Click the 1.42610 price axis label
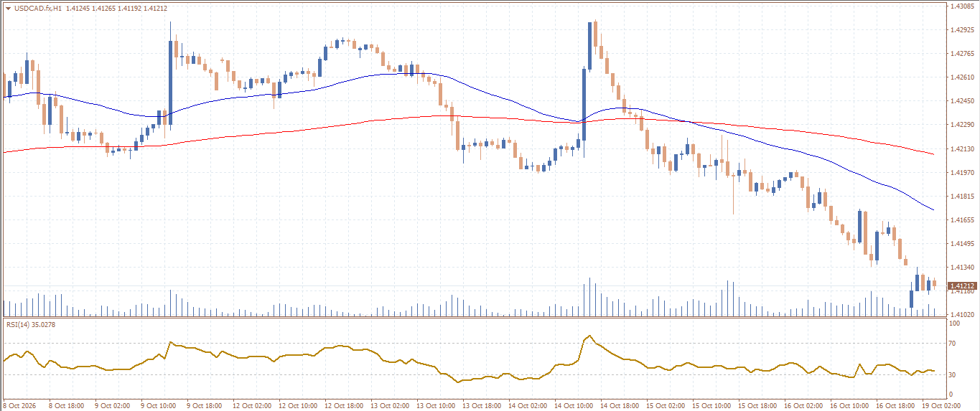Screen dimensions: 980x411 point(961,77)
